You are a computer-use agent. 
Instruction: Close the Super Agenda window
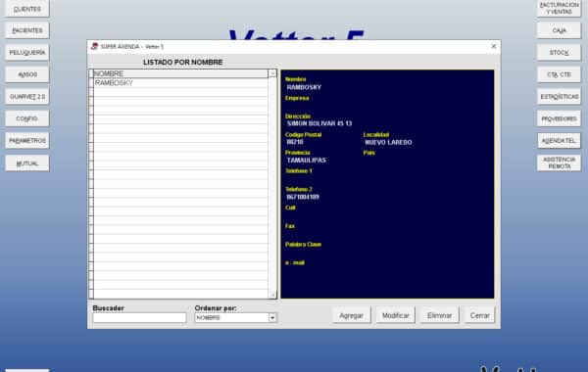point(494,46)
